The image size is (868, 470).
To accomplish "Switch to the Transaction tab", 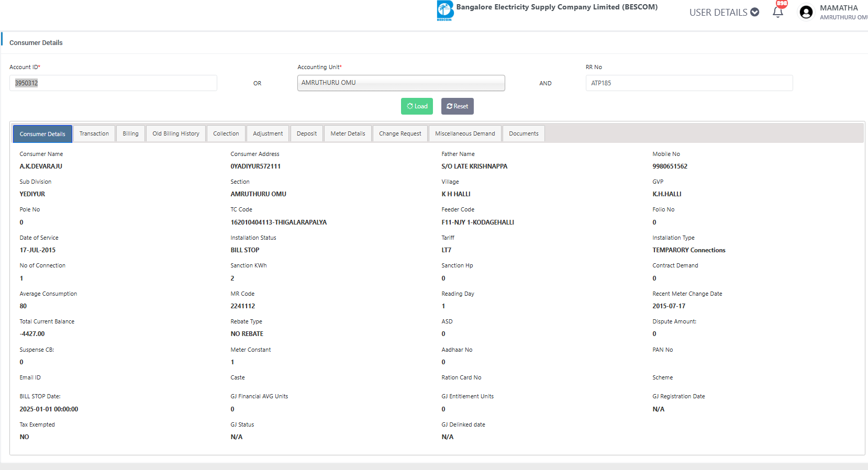I will click(94, 133).
